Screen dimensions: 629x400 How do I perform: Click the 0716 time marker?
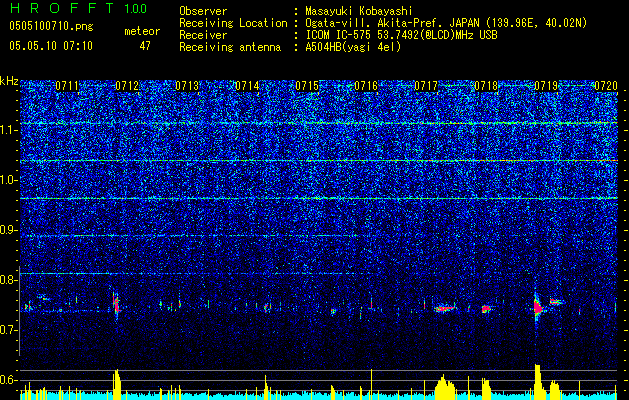click(x=366, y=86)
